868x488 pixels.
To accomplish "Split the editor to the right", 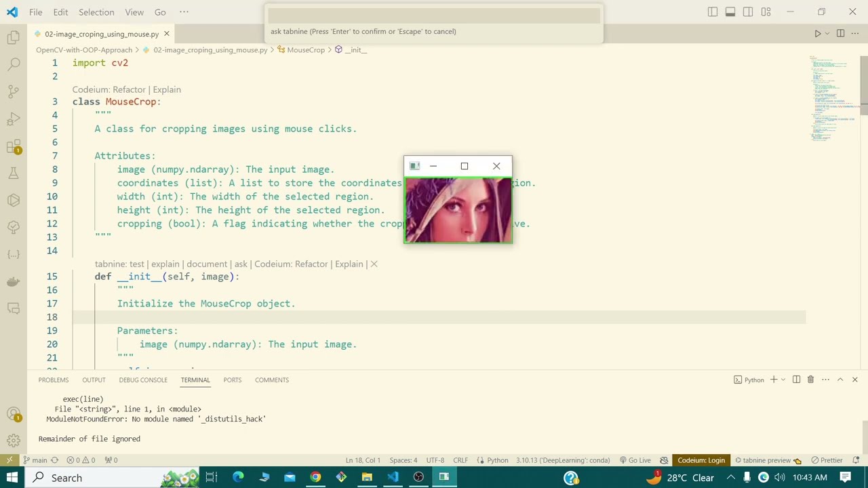I will [x=840, y=33].
